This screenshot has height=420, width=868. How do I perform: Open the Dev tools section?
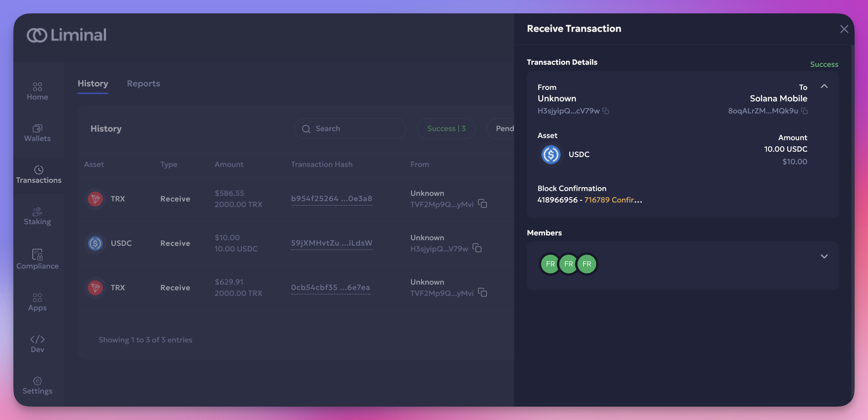click(x=37, y=343)
